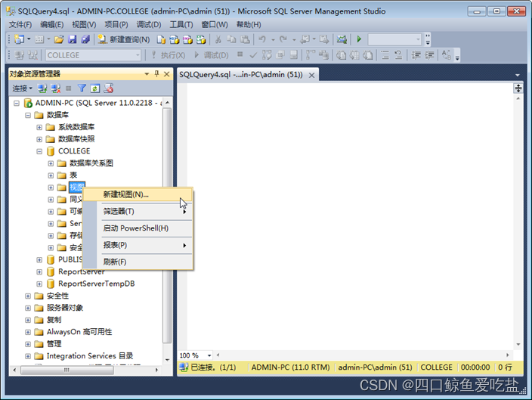532x400 pixels.
Task: Pin the Object Explorer panel
Action: click(156, 73)
